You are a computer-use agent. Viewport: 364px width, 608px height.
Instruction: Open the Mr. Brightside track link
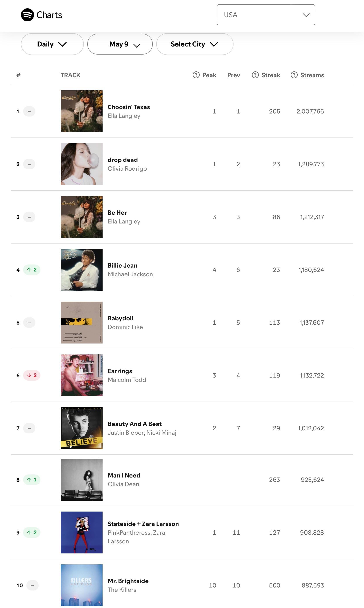[128, 581]
